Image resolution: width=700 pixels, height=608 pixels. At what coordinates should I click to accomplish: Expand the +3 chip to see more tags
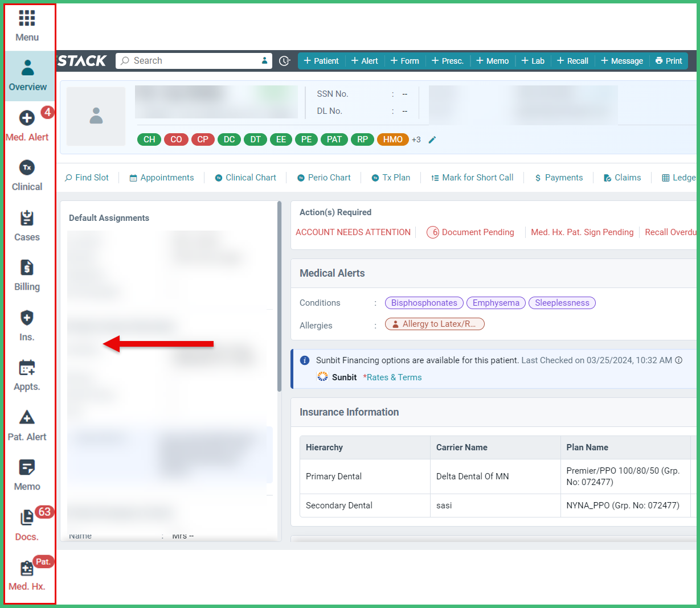416,139
